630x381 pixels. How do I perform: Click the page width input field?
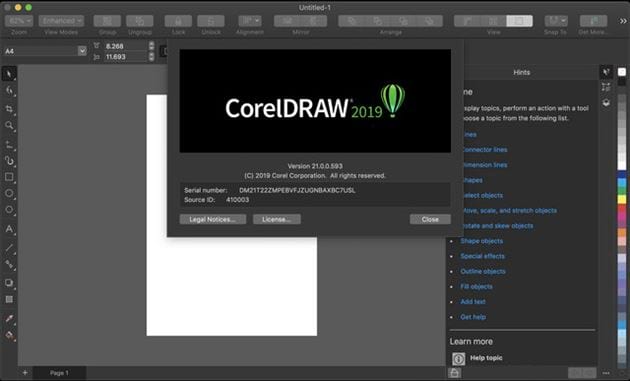tap(126, 46)
